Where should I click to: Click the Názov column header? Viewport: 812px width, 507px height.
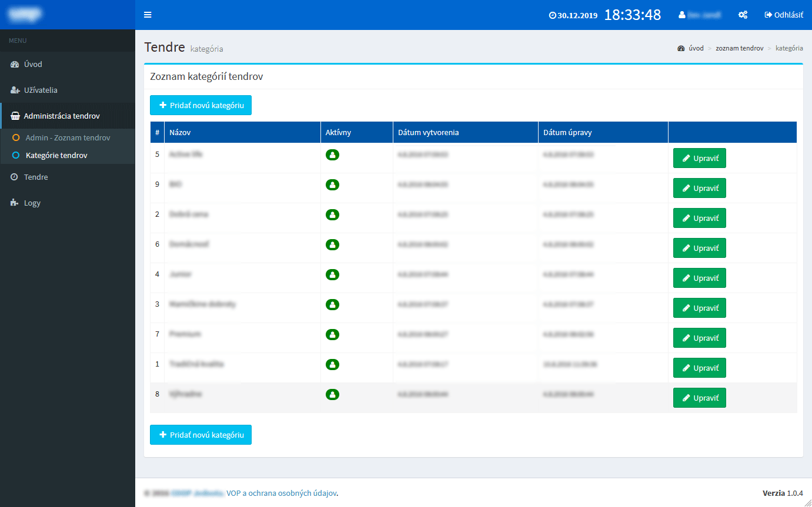242,132
